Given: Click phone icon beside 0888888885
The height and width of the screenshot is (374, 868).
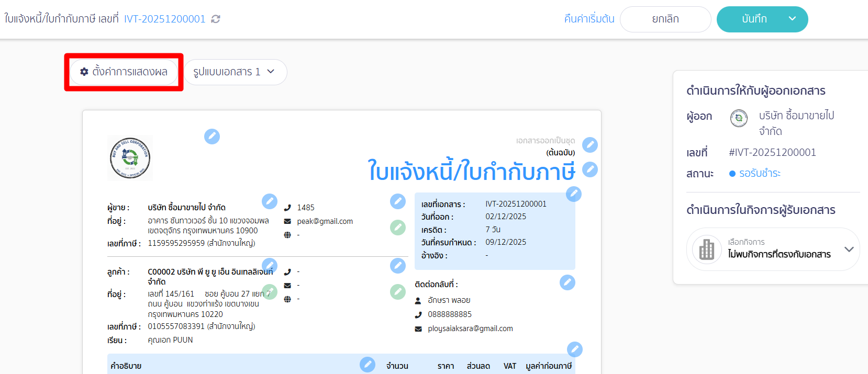Looking at the screenshot, I should click(418, 314).
